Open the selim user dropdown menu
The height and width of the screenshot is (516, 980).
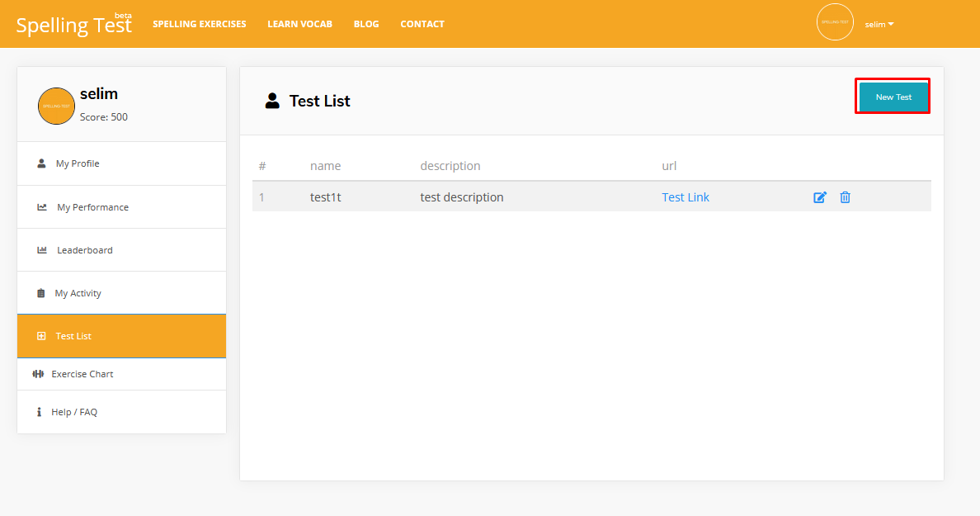(879, 24)
